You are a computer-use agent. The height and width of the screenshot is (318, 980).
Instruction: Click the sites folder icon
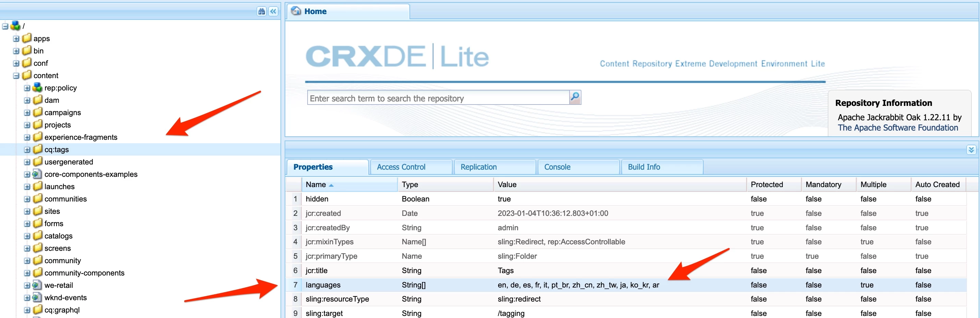click(37, 211)
